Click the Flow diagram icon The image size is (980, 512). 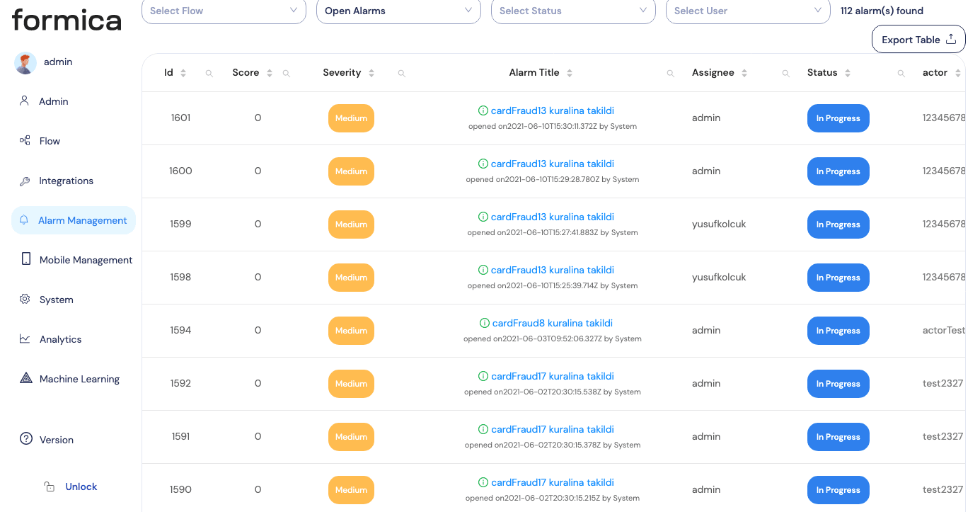(25, 141)
